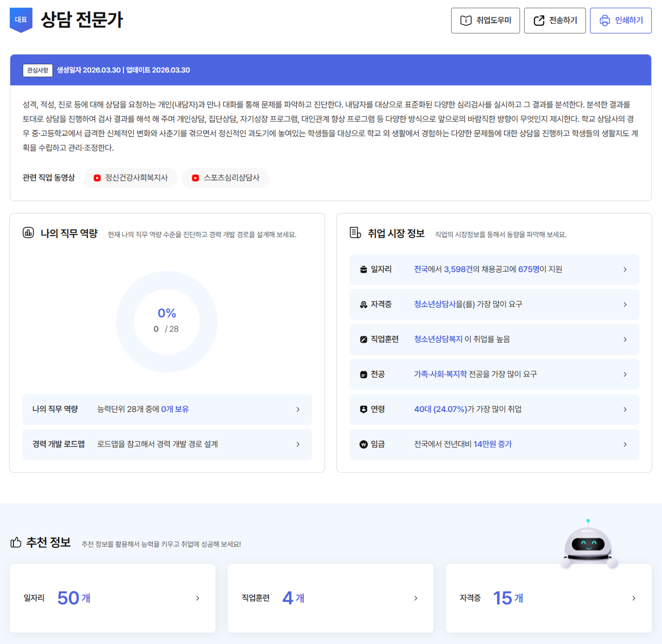The width and height of the screenshot is (662, 644).
Task: Click YouTube icon for 정신건강사회복지사 video
Action: (97, 178)
